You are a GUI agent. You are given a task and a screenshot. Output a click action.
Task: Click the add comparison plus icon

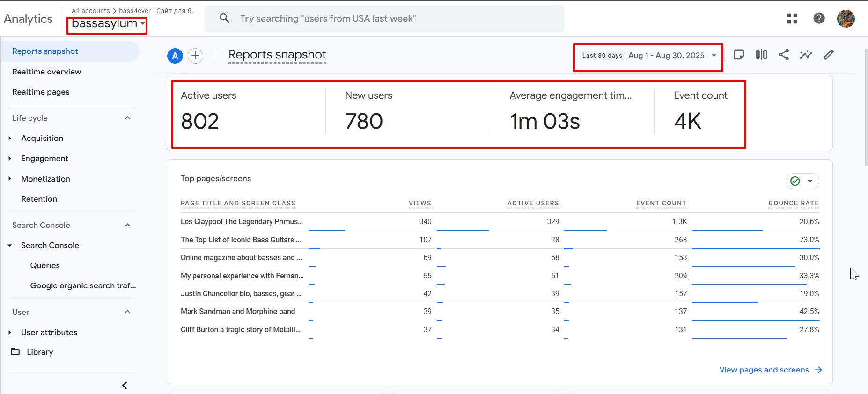click(x=195, y=56)
